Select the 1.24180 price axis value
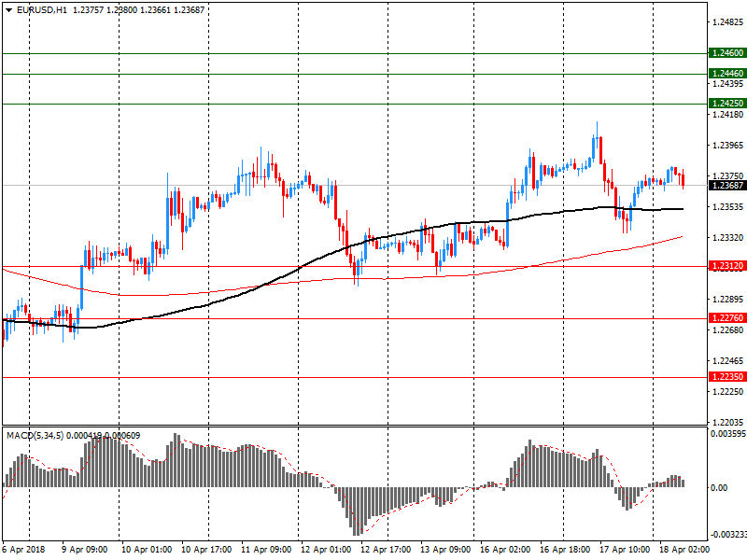The image size is (747, 560). pyautogui.click(x=728, y=115)
